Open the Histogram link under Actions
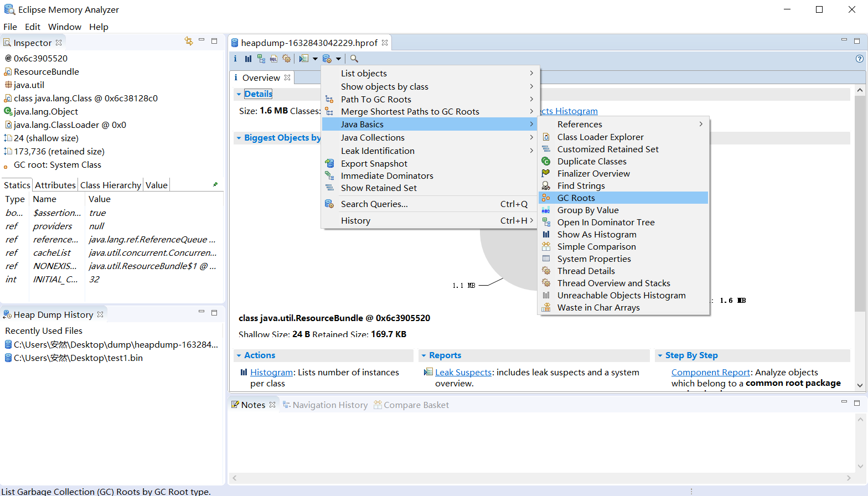 [x=272, y=372]
